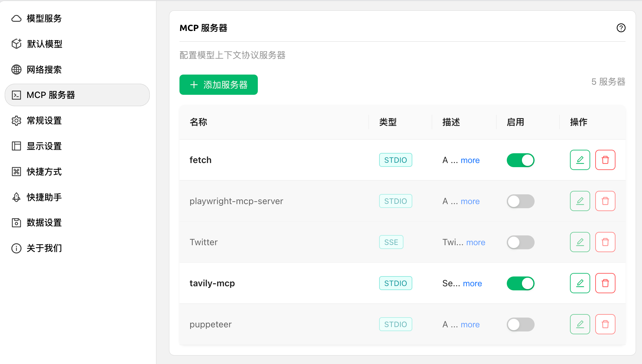
Task: Edit the playwright-mcp-server entry
Action: pos(580,201)
